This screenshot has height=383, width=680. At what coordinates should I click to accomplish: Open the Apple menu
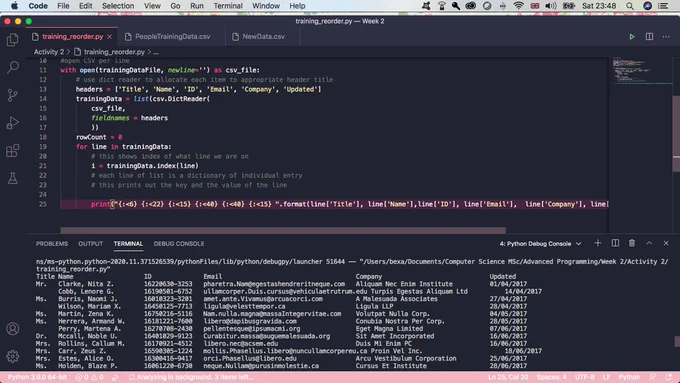pyautogui.click(x=14, y=6)
